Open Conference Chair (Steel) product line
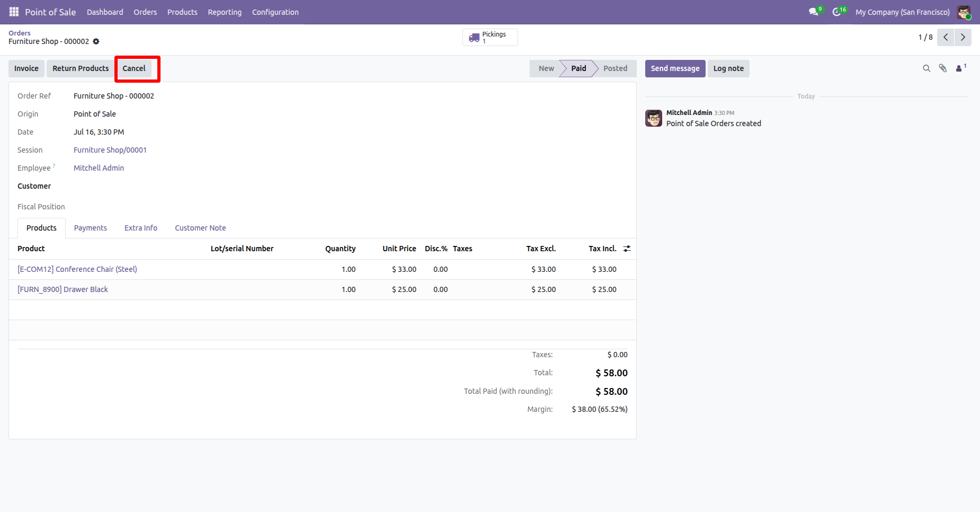The image size is (980, 512). (x=77, y=269)
